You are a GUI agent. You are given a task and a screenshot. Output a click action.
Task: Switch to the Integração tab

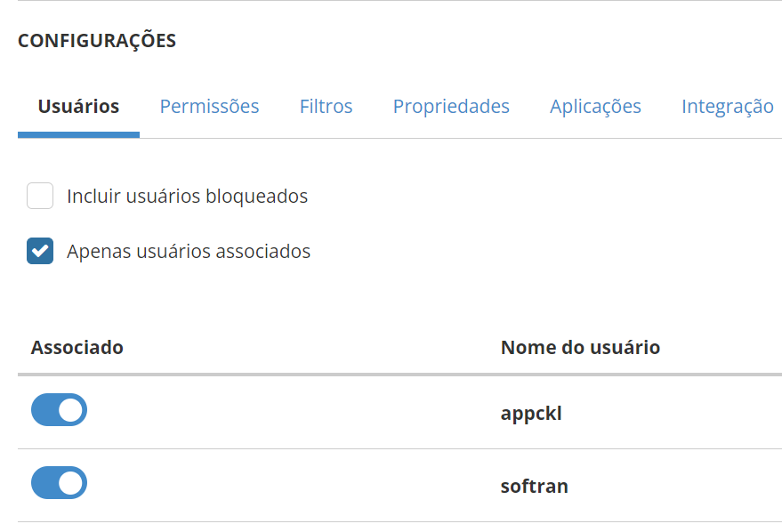(727, 107)
